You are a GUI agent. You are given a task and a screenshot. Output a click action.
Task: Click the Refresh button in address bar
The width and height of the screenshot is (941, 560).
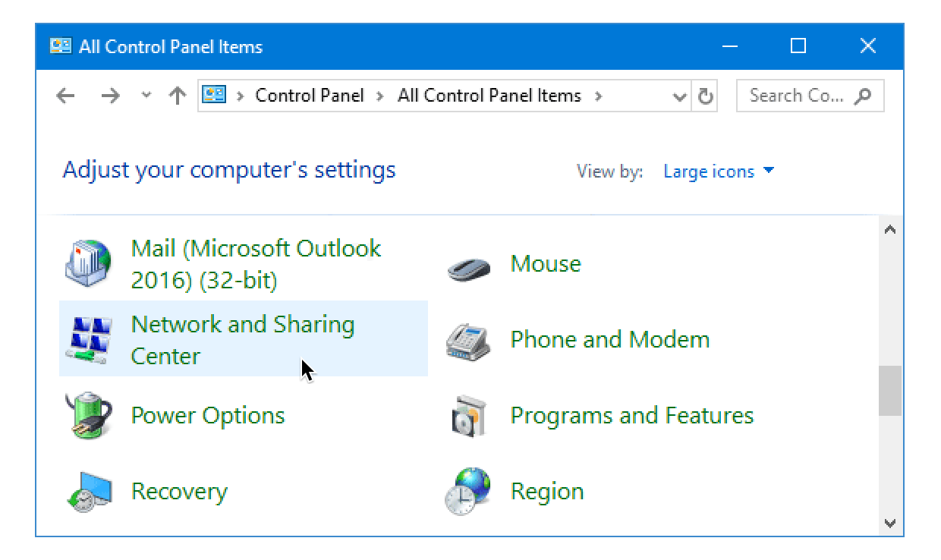click(x=706, y=96)
